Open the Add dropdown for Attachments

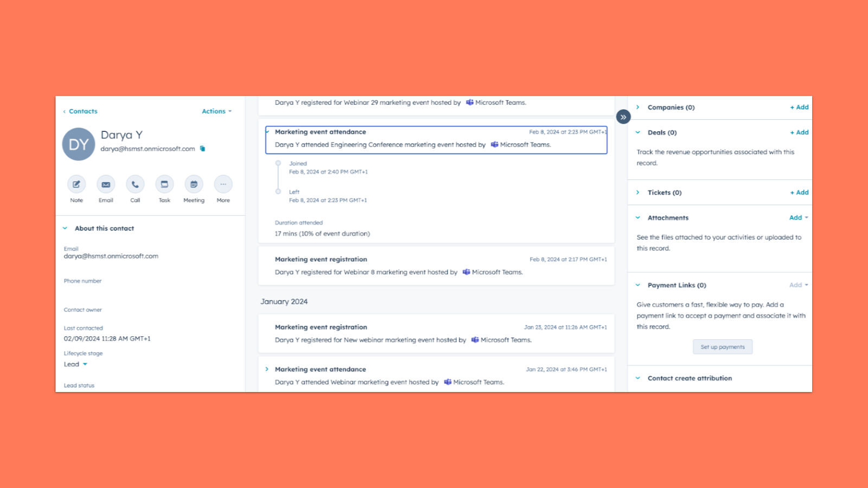[x=797, y=217]
